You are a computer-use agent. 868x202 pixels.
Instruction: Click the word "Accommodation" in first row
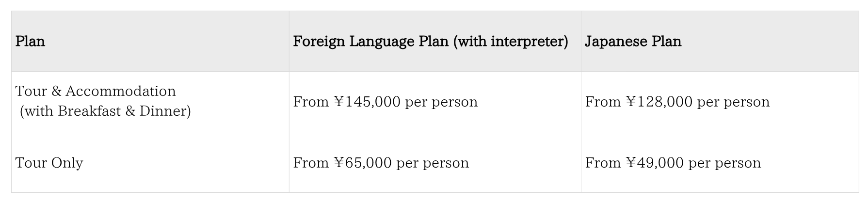coord(121,91)
